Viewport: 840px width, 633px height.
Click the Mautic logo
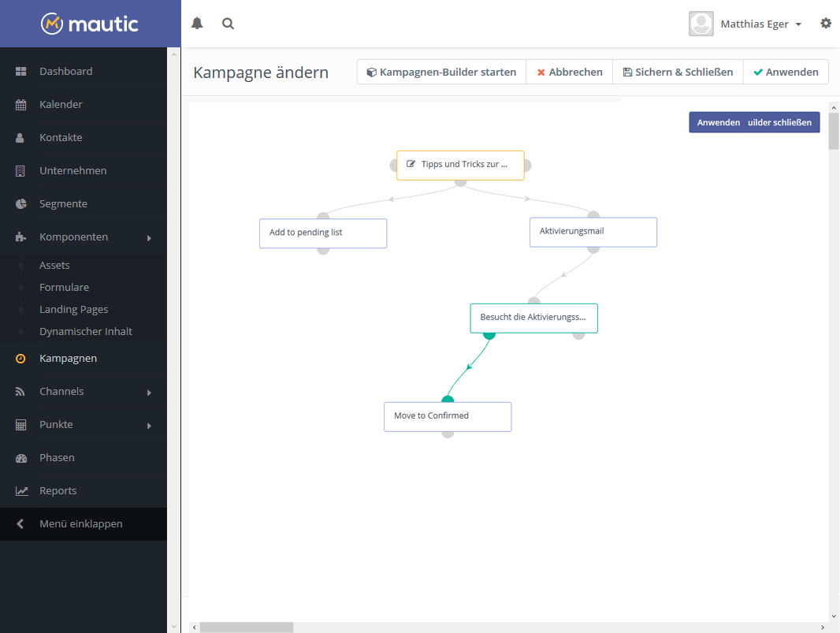pos(90,24)
